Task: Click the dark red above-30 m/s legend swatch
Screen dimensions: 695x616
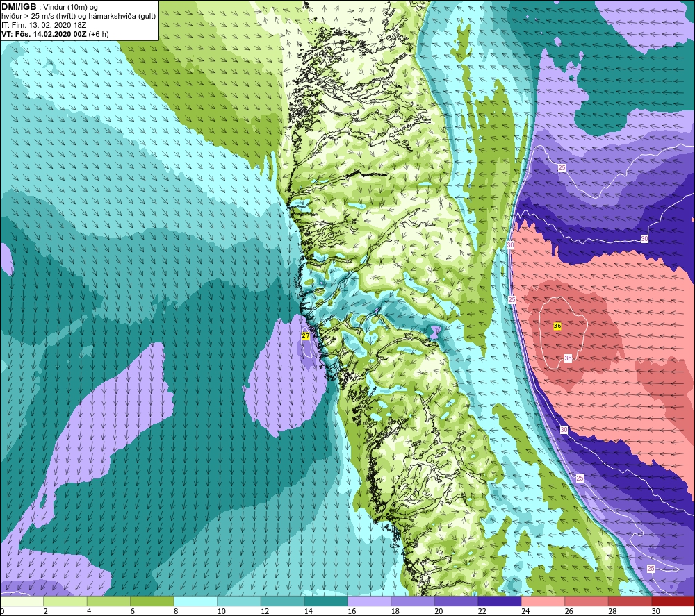Action: coord(673,601)
